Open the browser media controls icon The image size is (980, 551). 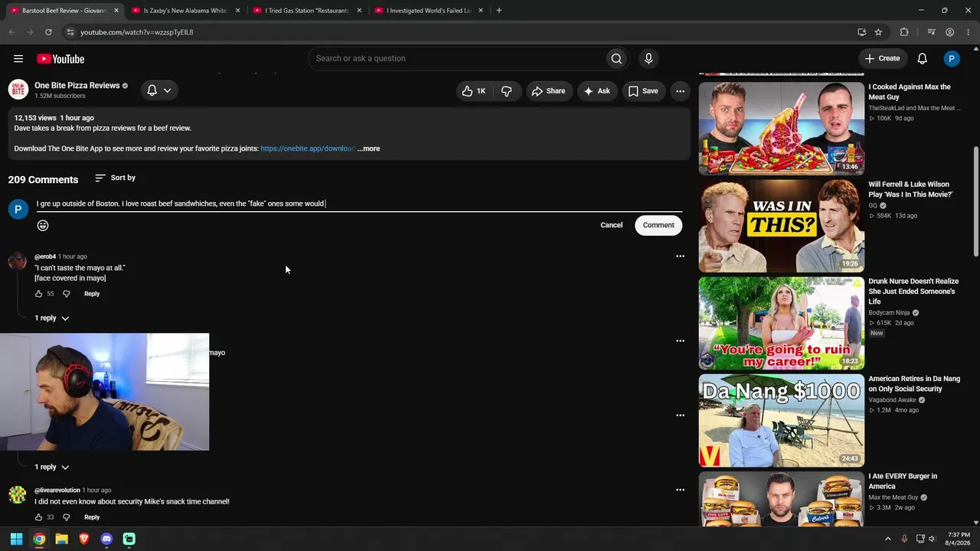click(x=931, y=32)
